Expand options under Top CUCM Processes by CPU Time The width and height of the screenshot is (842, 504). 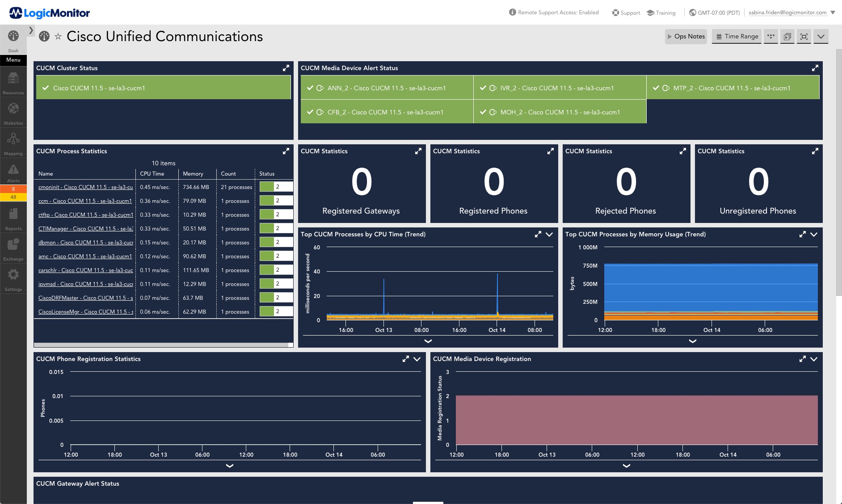(549, 234)
